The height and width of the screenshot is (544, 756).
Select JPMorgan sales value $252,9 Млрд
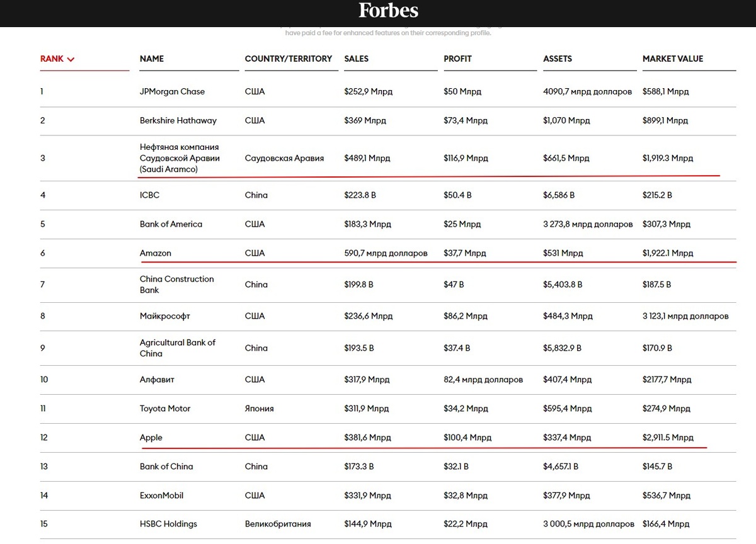pos(368,91)
